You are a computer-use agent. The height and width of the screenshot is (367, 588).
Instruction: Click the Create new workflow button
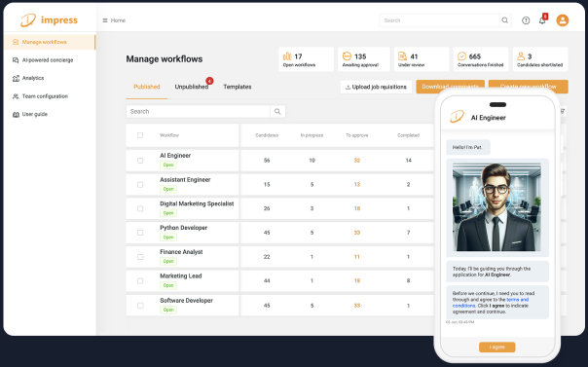click(528, 87)
